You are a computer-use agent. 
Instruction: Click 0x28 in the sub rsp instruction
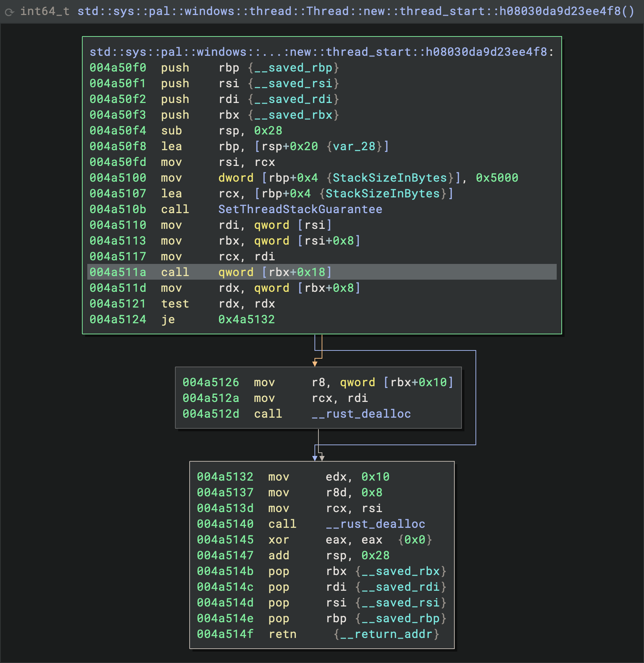pos(268,131)
